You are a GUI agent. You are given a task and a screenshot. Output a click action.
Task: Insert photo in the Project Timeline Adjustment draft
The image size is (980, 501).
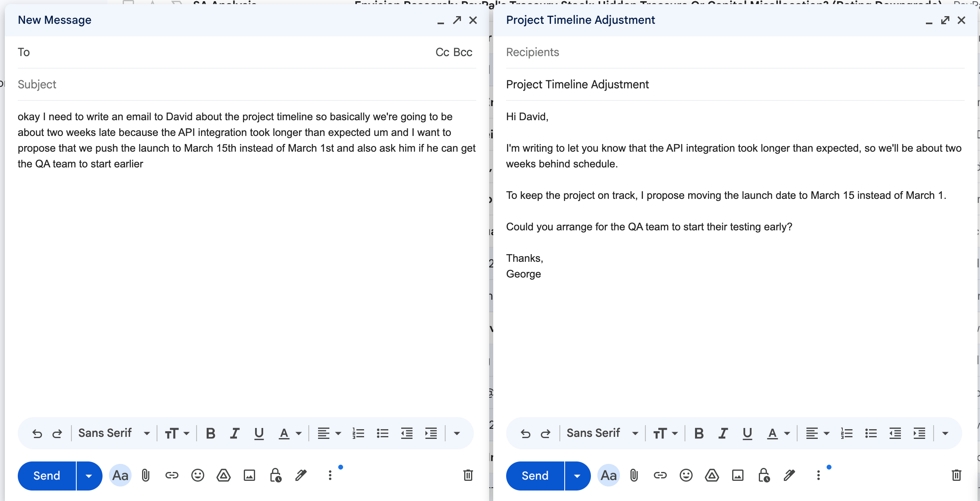coord(737,476)
